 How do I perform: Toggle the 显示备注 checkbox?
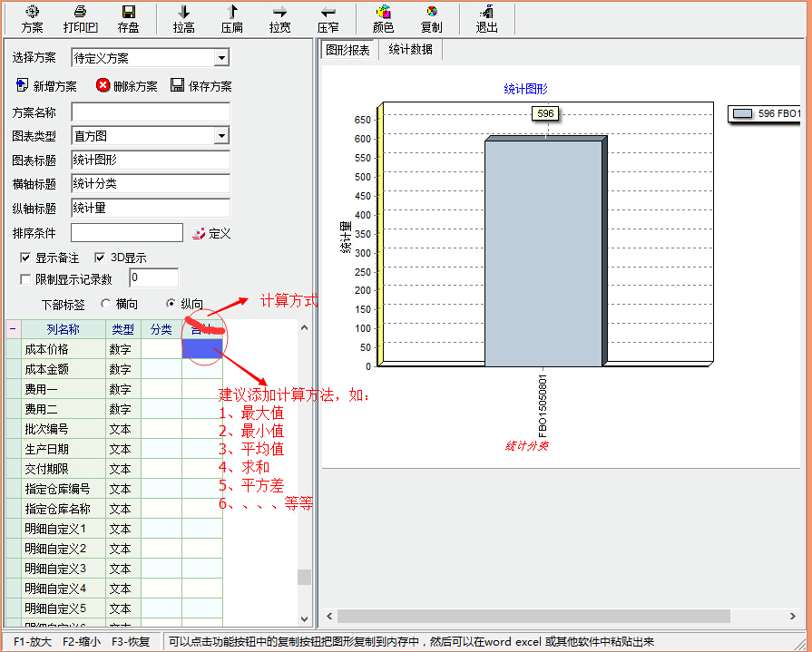(25, 258)
